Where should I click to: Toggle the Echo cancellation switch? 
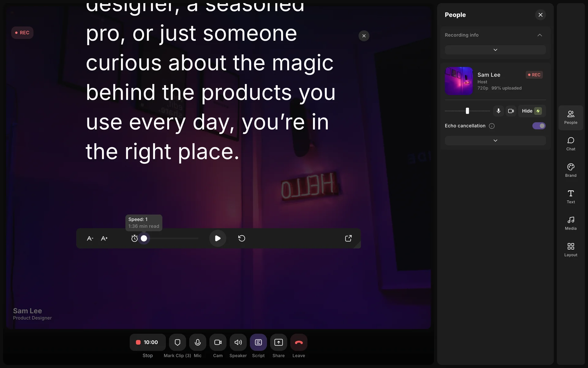[x=539, y=126]
